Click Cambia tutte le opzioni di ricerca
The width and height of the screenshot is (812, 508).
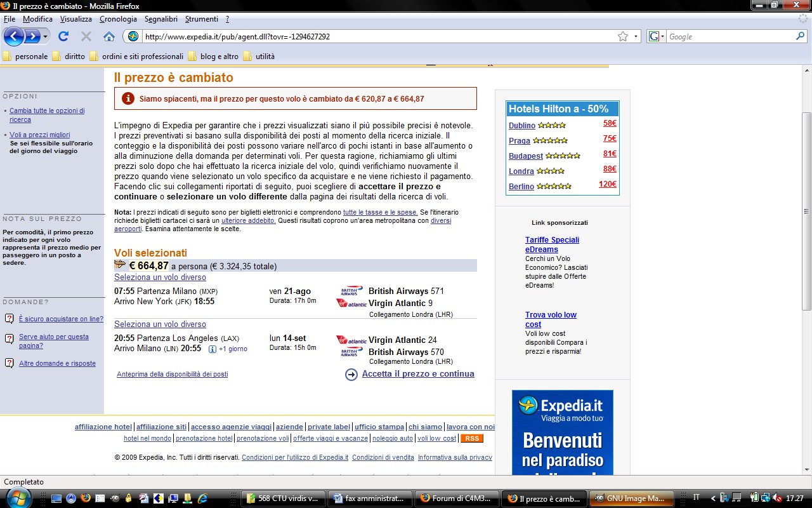[47, 115]
